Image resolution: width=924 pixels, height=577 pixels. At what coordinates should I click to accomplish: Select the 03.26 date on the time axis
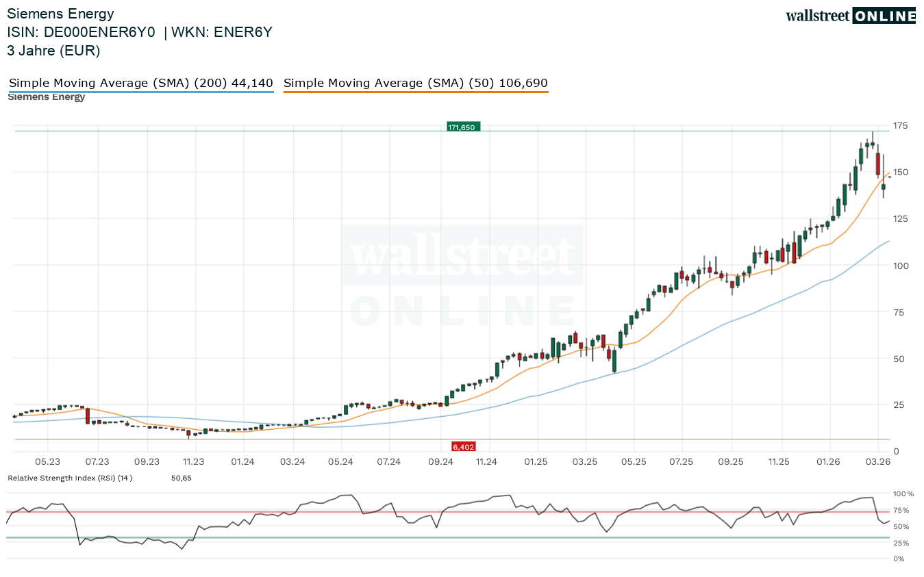tap(879, 462)
